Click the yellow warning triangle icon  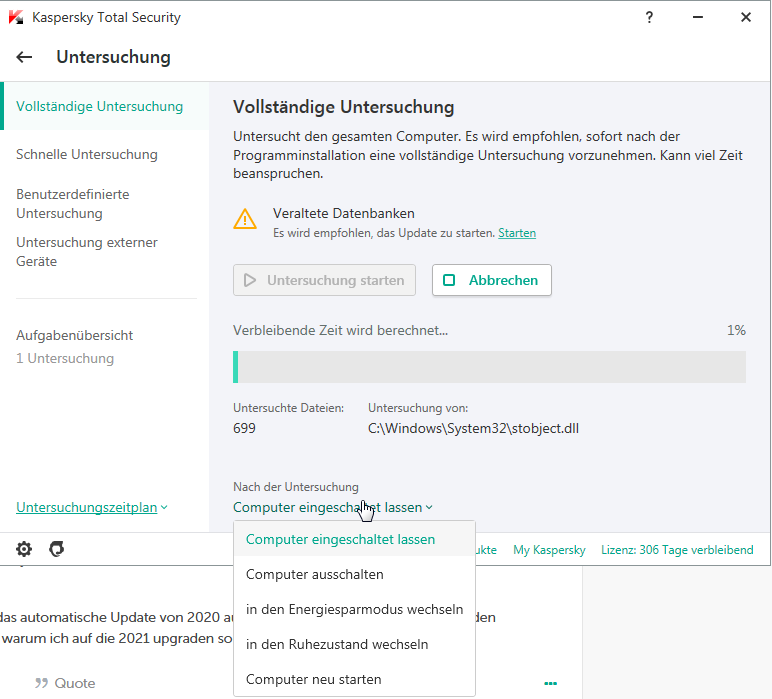tap(245, 219)
